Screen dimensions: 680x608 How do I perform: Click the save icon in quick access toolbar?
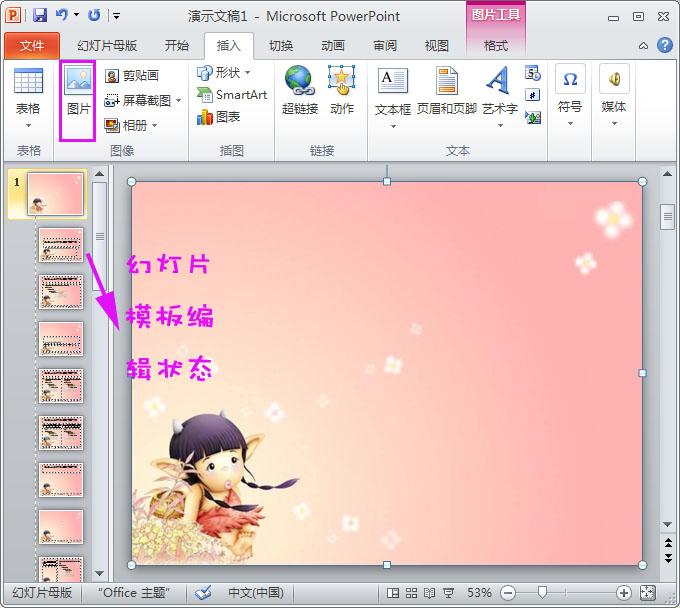[40, 16]
